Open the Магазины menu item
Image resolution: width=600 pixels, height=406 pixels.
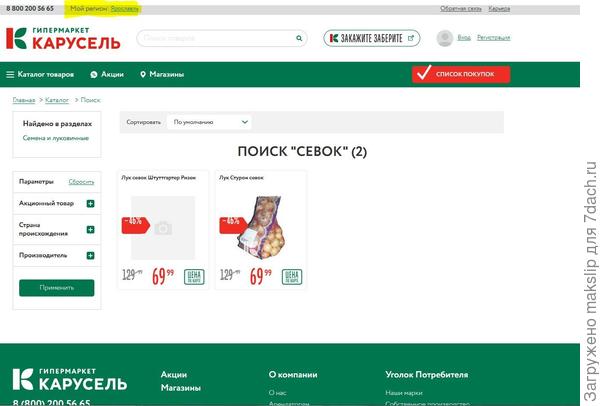coord(166,74)
